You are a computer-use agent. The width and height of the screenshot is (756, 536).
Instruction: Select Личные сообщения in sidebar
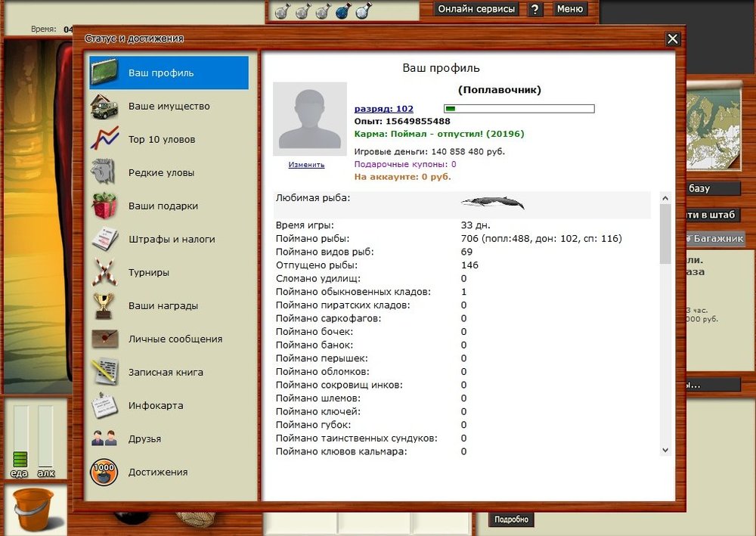point(175,339)
